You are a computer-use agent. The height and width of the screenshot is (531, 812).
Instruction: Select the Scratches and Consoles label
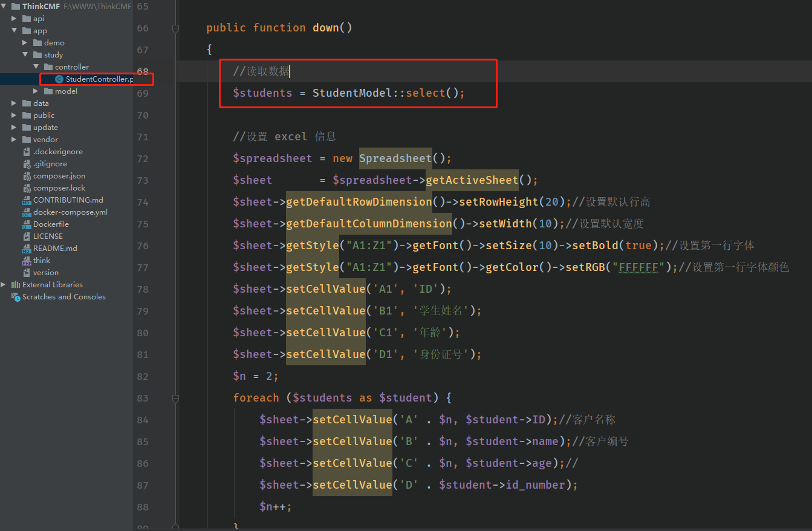coord(64,297)
